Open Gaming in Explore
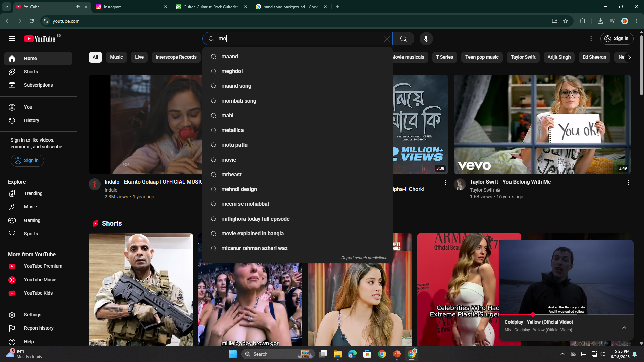 (x=38, y=220)
